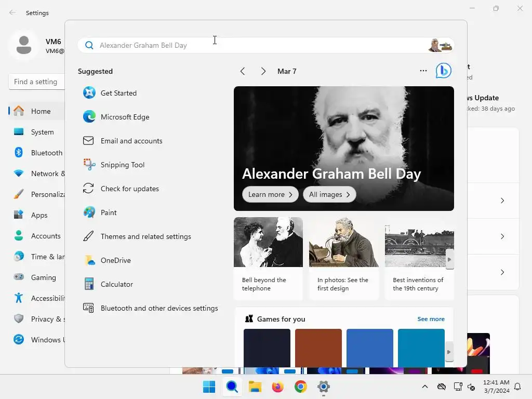Open Gaming in Settings sidebar

(x=37, y=277)
